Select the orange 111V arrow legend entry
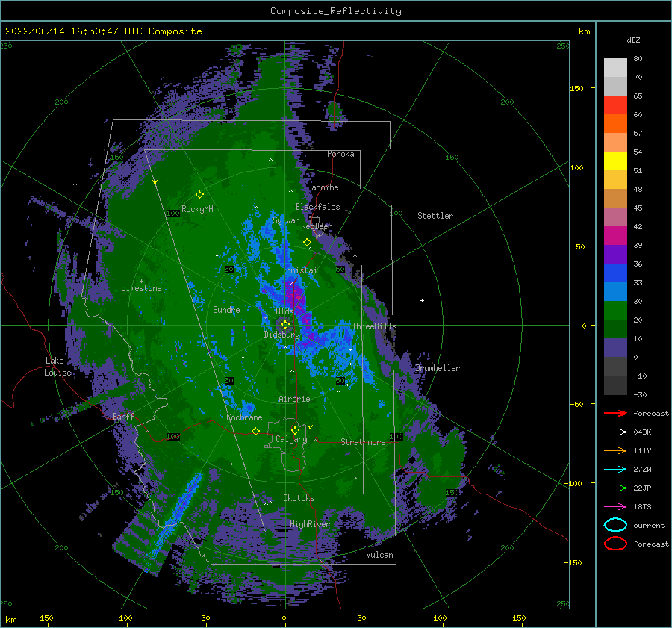The height and width of the screenshot is (628, 672). 615,450
